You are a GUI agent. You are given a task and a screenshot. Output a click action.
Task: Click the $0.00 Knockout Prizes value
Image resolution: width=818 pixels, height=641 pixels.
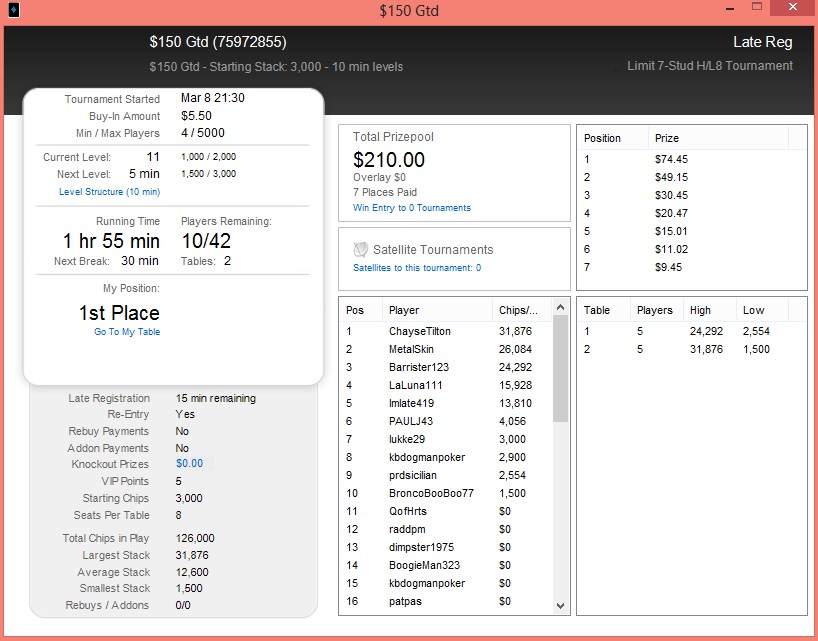pyautogui.click(x=189, y=464)
